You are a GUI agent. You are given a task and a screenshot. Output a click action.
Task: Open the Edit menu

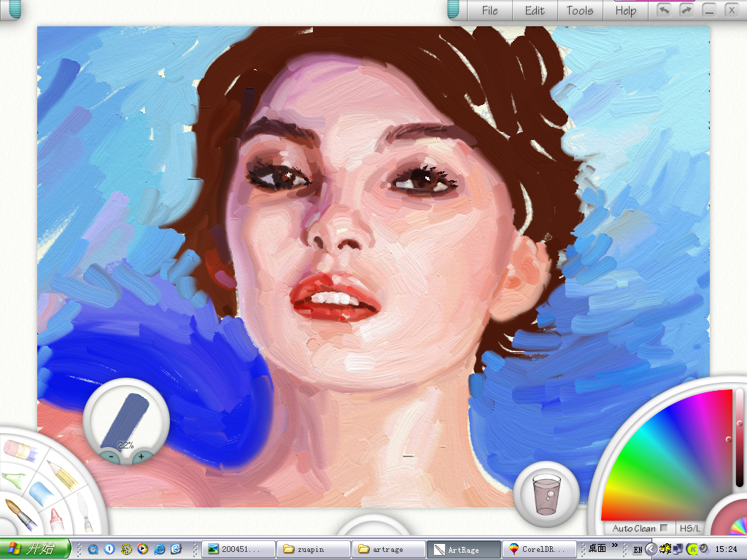coord(535,10)
